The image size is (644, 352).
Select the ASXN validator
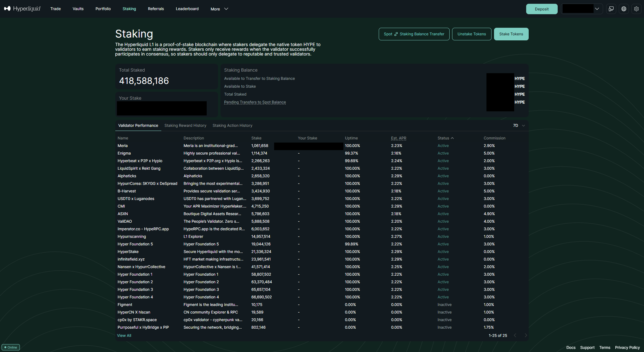tap(123, 214)
